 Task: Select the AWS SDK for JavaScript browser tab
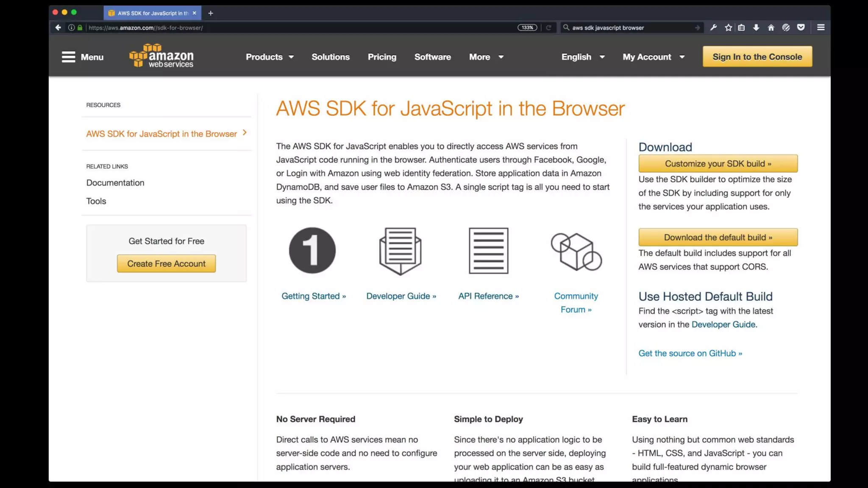[153, 13]
